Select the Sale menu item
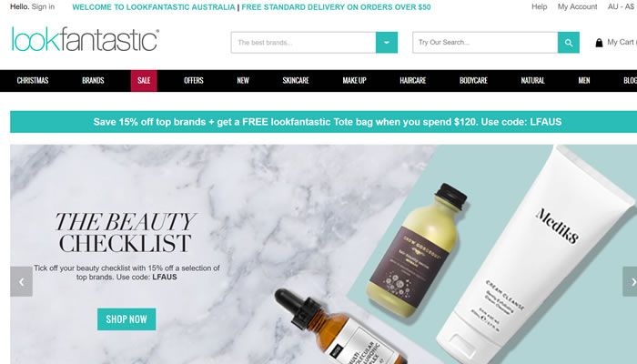Image resolution: width=637 pixels, height=364 pixels. click(144, 80)
